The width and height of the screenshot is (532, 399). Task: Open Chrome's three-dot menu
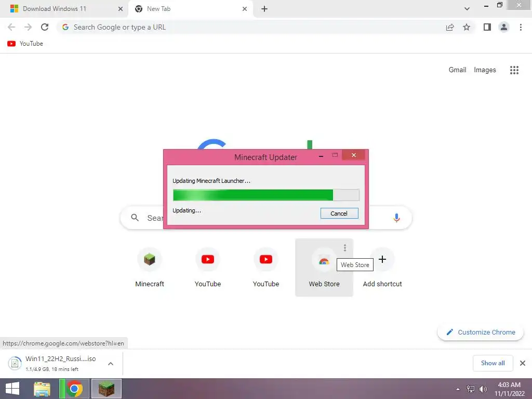(x=521, y=27)
